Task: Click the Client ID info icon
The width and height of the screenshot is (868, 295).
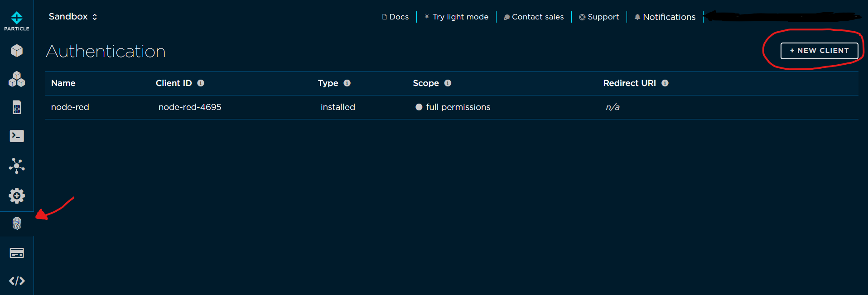Action: pyautogui.click(x=201, y=83)
